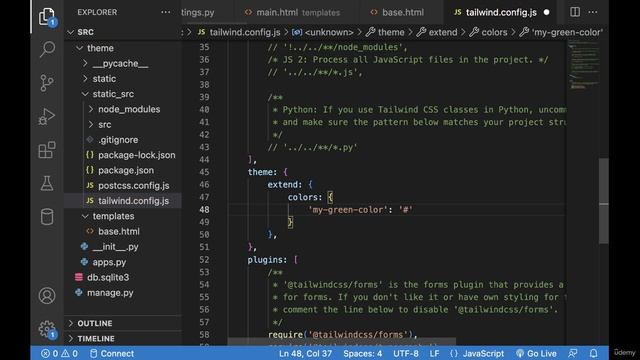Collapse the static_src folder
The width and height of the screenshot is (640, 360).
(122, 94)
